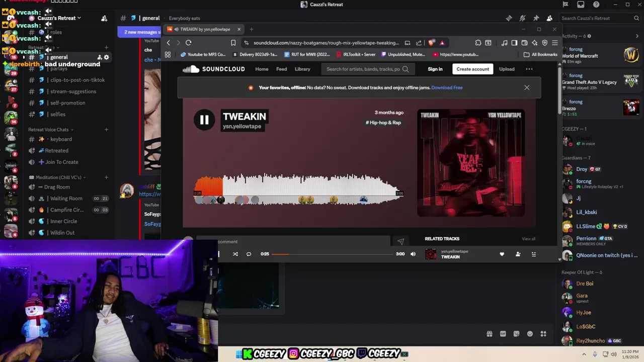Image resolution: width=644 pixels, height=362 pixels.
Task: Open the settings gear on the general channel
Action: point(106,57)
